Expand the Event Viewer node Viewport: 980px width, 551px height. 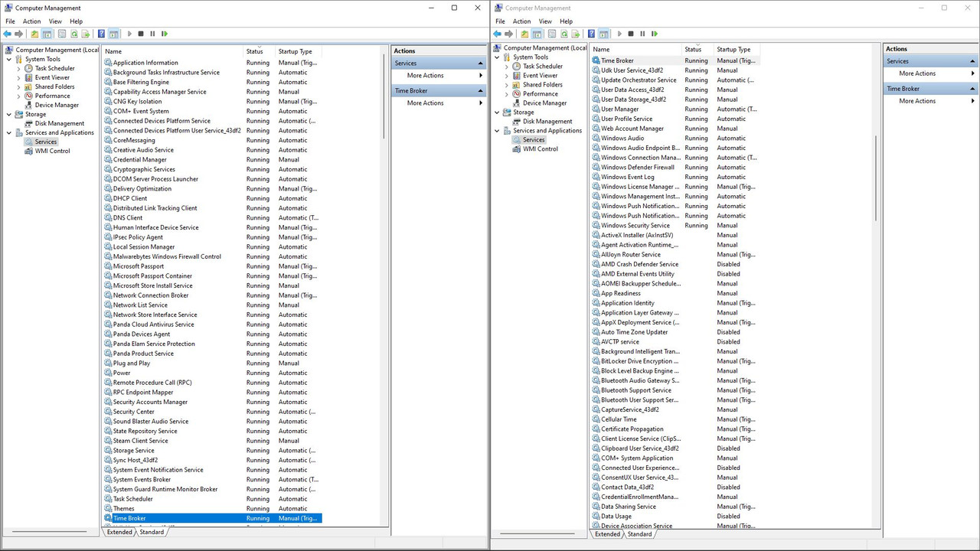click(x=18, y=77)
